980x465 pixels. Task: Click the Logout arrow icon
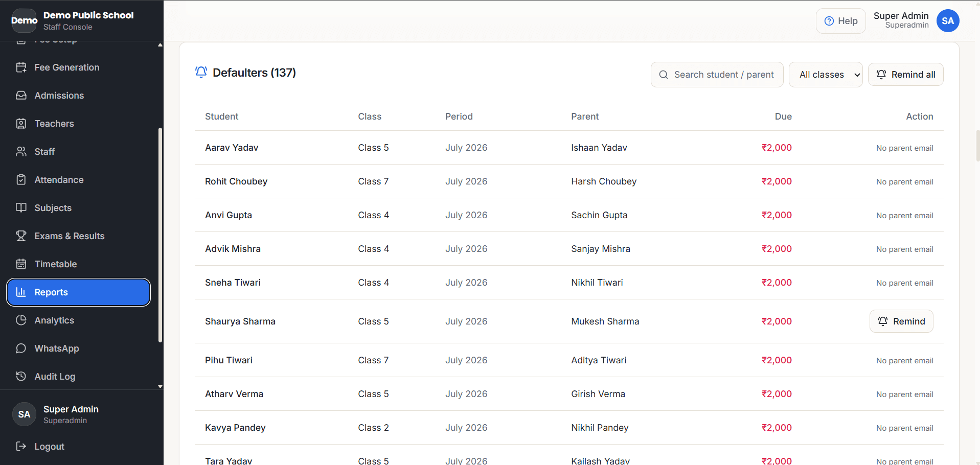(21, 447)
